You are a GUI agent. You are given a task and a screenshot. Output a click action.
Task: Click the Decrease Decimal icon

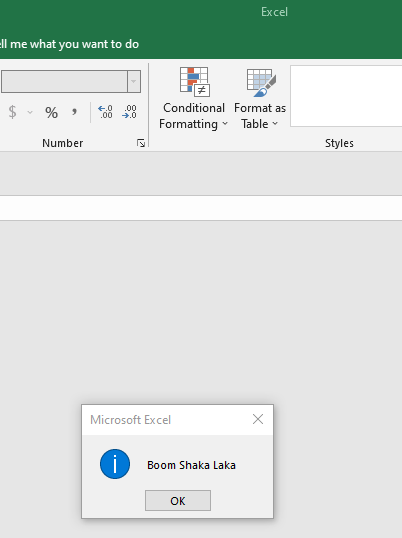tap(129, 112)
